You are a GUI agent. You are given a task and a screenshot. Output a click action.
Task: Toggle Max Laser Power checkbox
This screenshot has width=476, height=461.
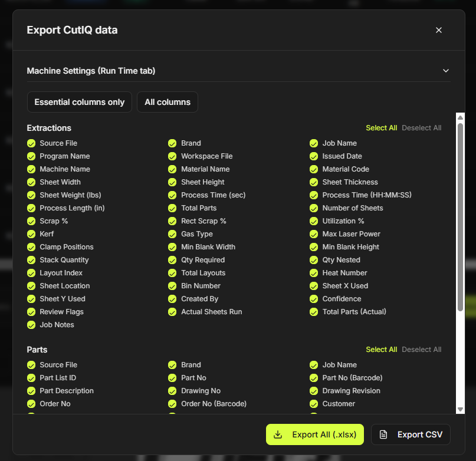(314, 234)
